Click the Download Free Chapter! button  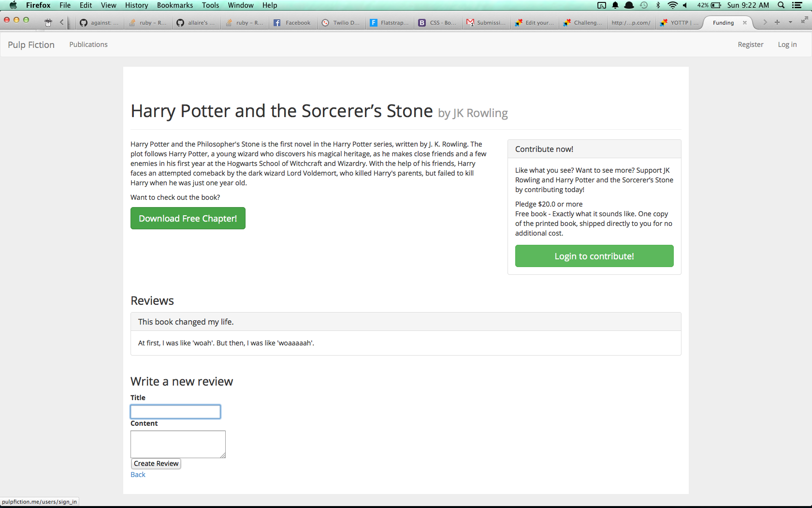click(188, 218)
